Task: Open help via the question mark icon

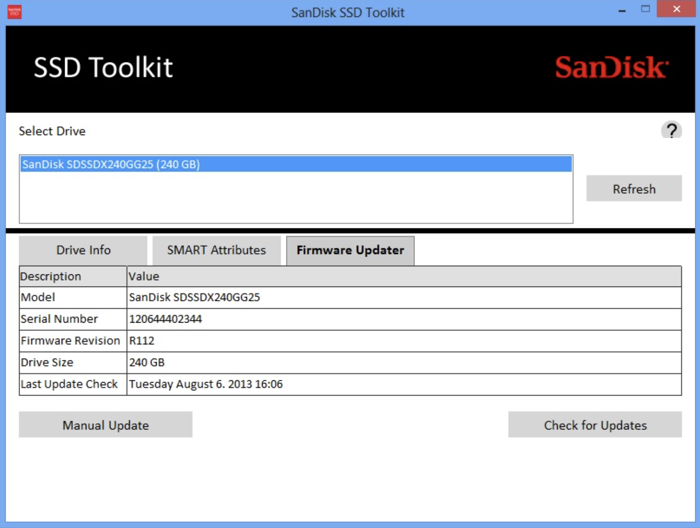Action: click(671, 130)
